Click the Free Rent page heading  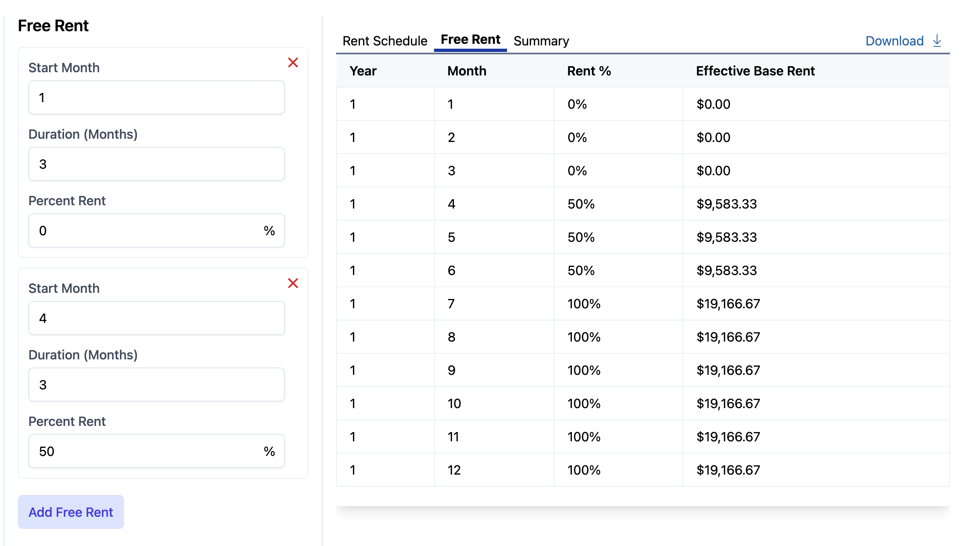coord(53,25)
